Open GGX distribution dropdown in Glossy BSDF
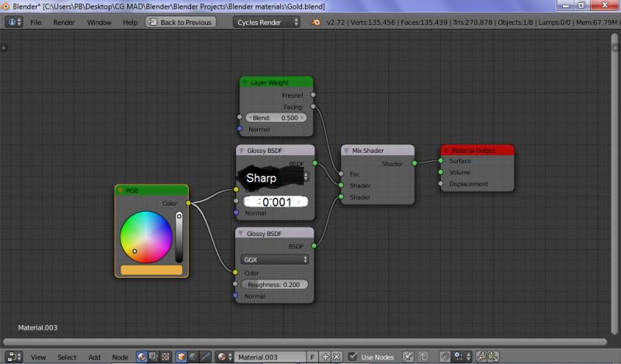Screen dimensions: 621x364 point(275,259)
